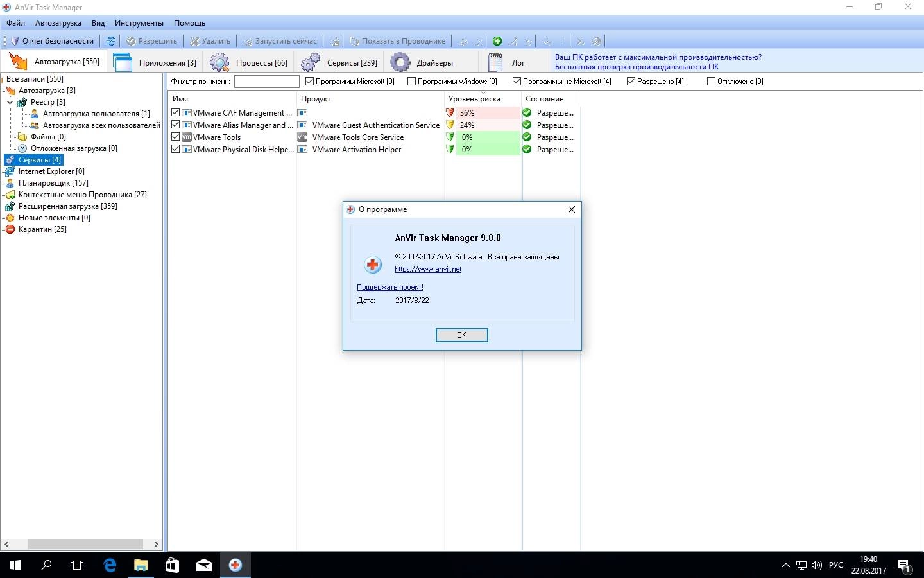Switch to the Сервисы [239] tab
924x578 pixels.
point(339,62)
